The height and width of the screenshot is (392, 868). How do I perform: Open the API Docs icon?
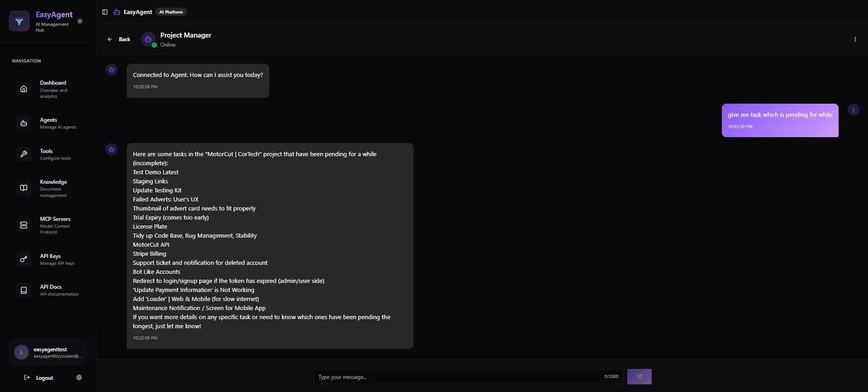click(x=24, y=290)
